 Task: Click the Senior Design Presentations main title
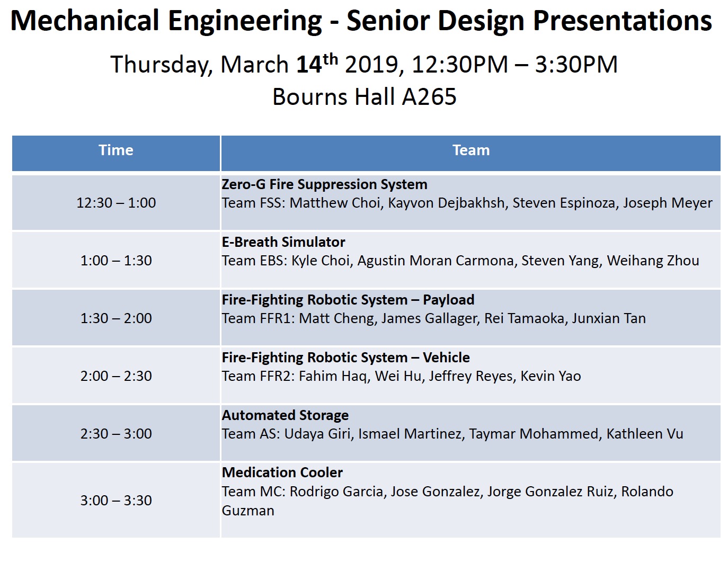pyautogui.click(x=361, y=21)
